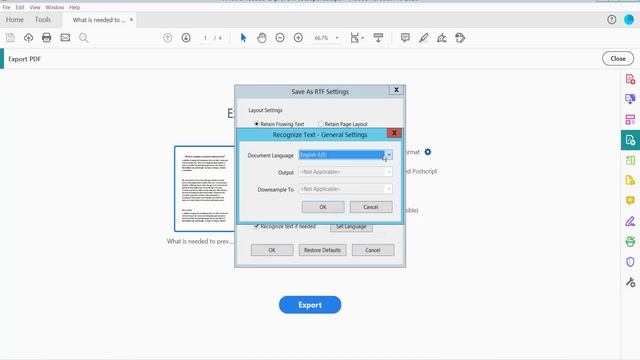Image resolution: width=640 pixels, height=360 pixels.
Task: Click the read mode scroll icon
Action: click(378, 38)
